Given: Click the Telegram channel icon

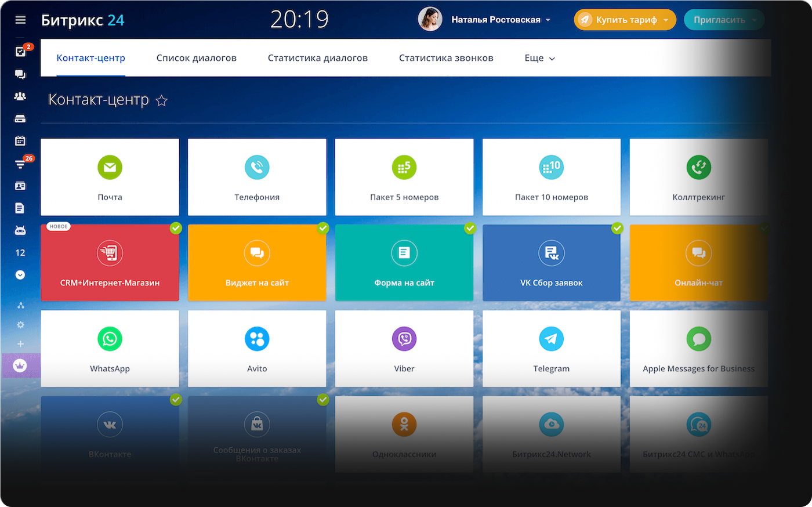Looking at the screenshot, I should point(551,339).
